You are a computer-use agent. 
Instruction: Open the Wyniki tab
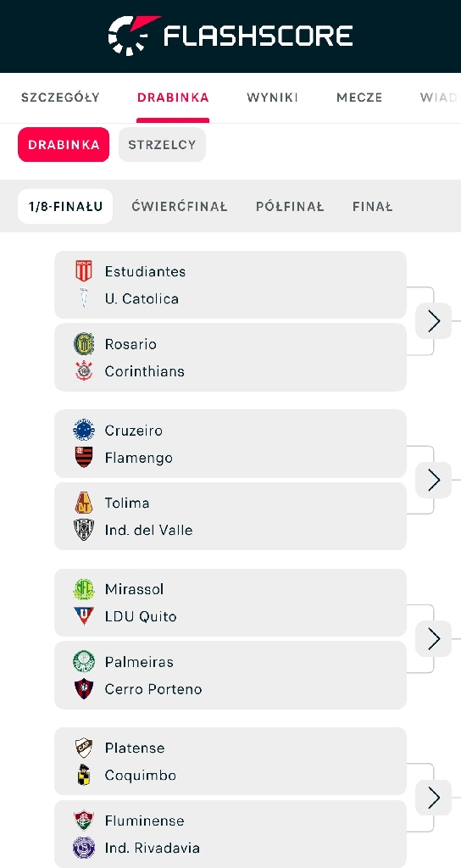[272, 97]
